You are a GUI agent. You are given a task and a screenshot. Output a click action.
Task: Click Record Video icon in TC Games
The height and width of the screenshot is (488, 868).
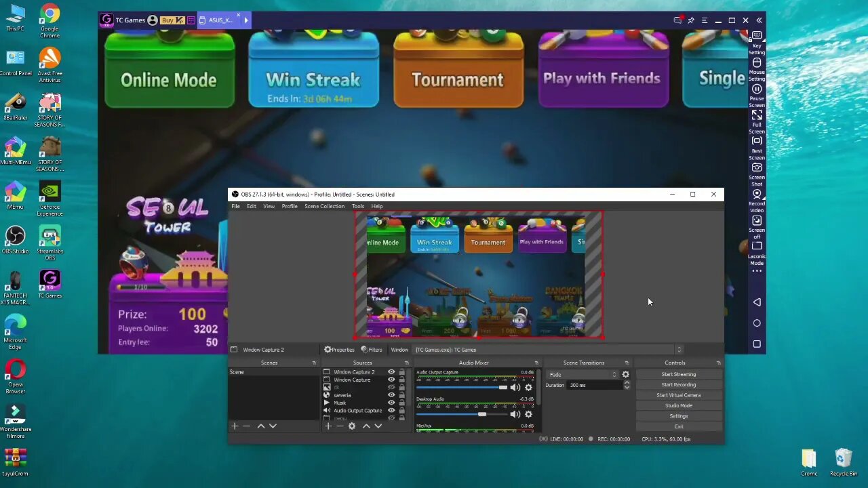757,194
